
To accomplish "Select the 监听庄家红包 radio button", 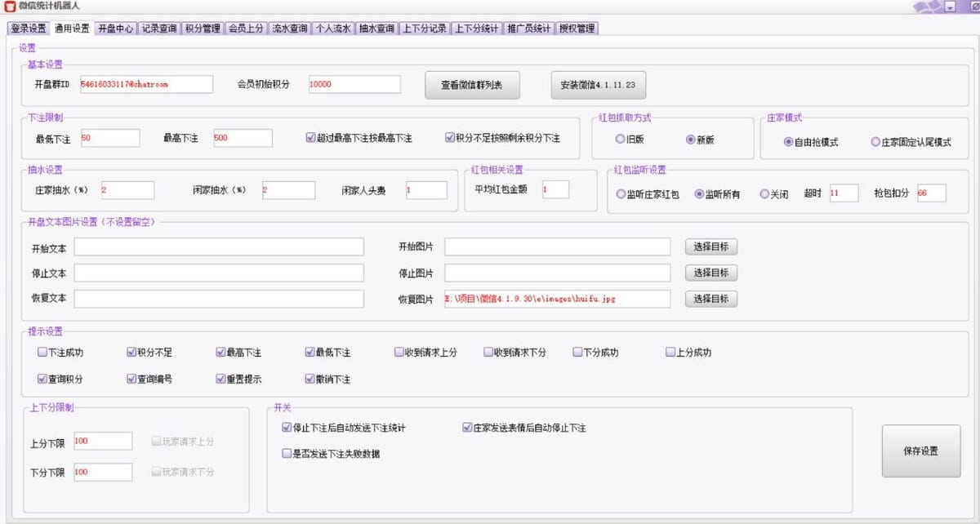I will (647, 194).
